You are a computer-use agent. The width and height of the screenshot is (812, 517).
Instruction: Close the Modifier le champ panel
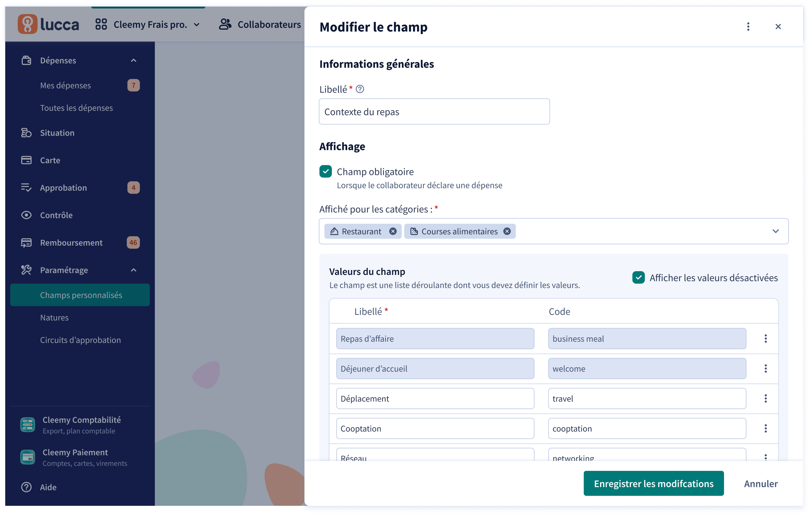(x=778, y=27)
